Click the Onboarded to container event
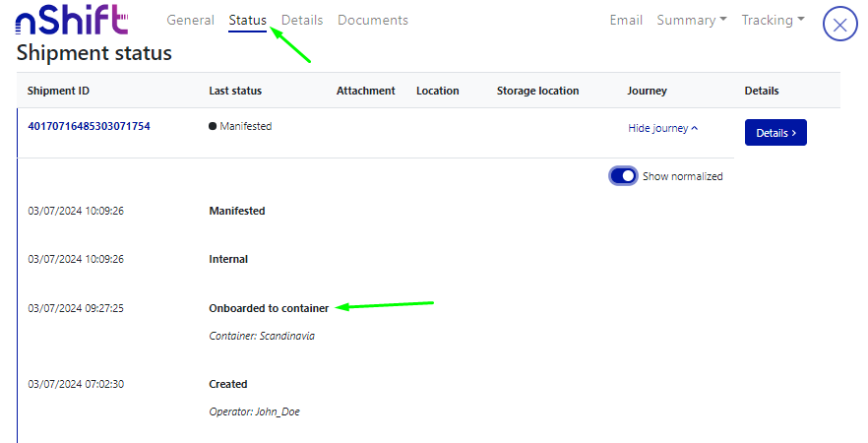Image resolution: width=868 pixels, height=443 pixels. [x=269, y=308]
